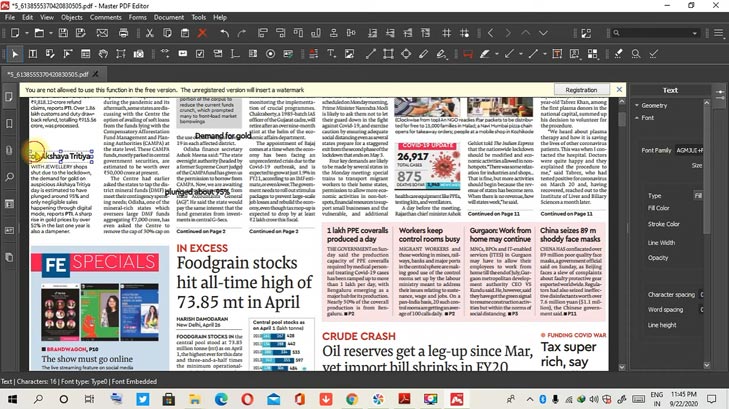Cut selection with the scissors icon
Screen dimensions: 729x409
coord(150,33)
